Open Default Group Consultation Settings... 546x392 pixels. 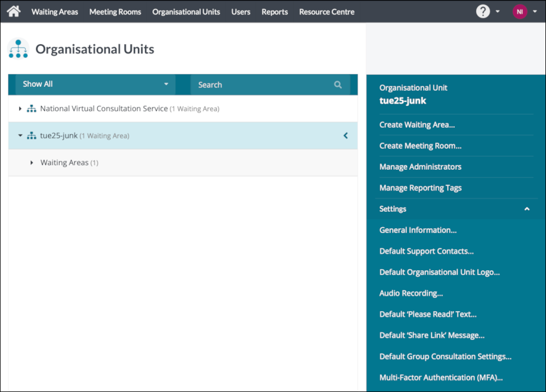pyautogui.click(x=446, y=357)
